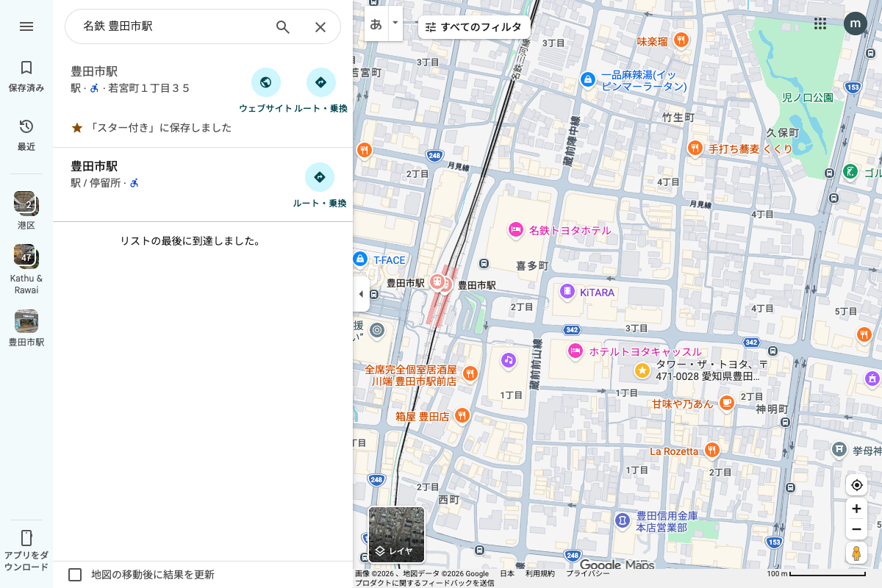Open the website globe icon for 豊田市駅

(x=266, y=82)
